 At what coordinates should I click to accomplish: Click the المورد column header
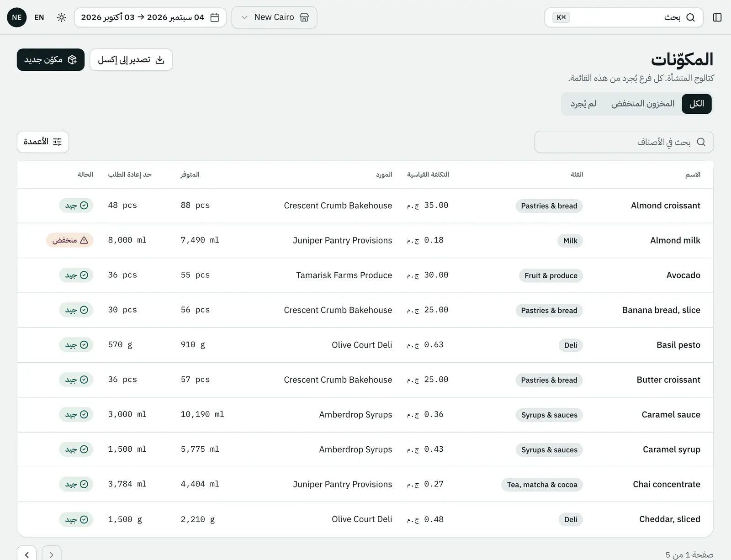(384, 174)
